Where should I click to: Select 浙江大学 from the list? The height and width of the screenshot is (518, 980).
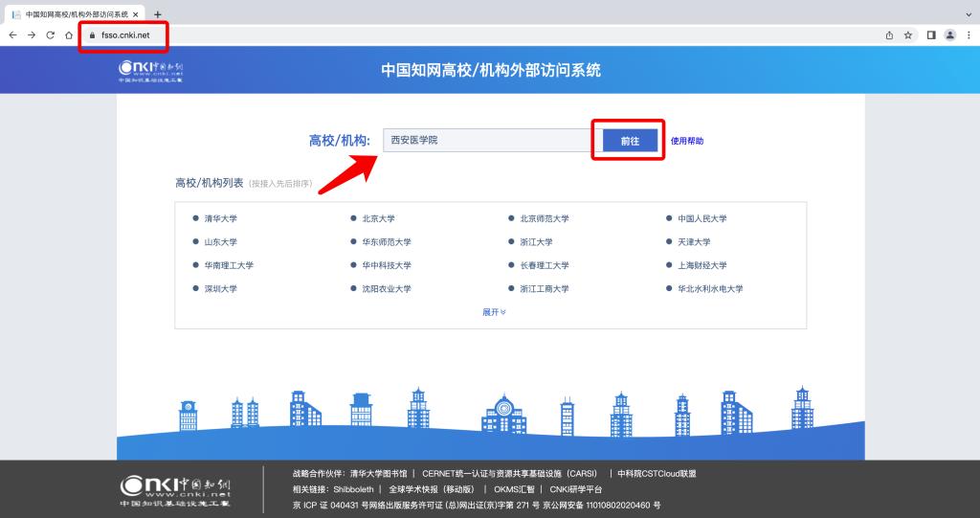pyautogui.click(x=536, y=242)
